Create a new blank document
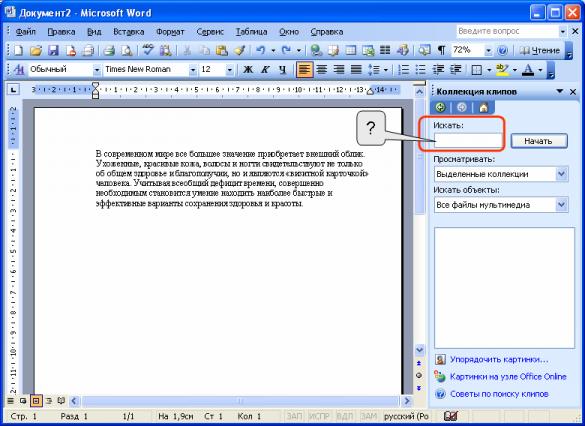The image size is (585, 426). pyautogui.click(x=18, y=50)
